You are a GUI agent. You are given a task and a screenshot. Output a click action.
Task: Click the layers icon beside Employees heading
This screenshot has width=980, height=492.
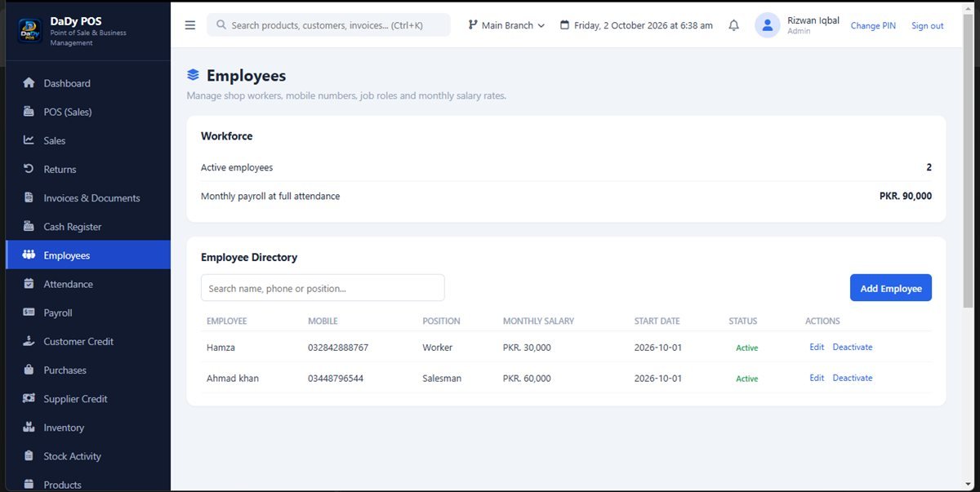(194, 75)
